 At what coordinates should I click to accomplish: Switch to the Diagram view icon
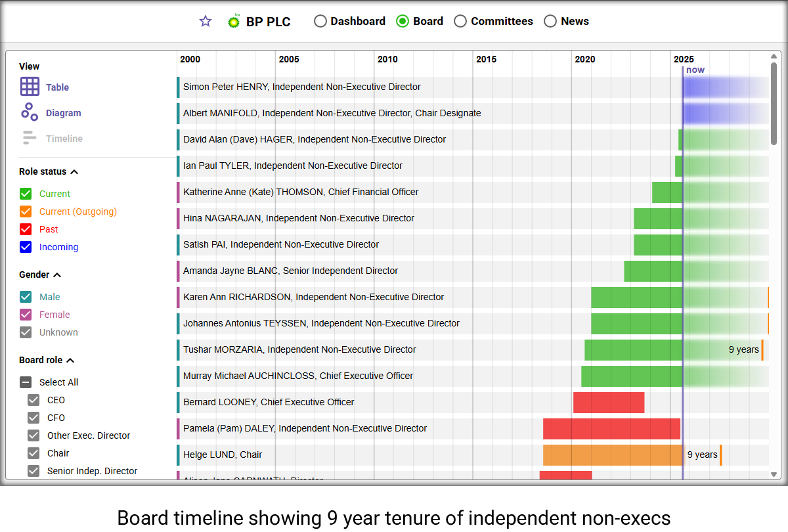click(x=30, y=112)
